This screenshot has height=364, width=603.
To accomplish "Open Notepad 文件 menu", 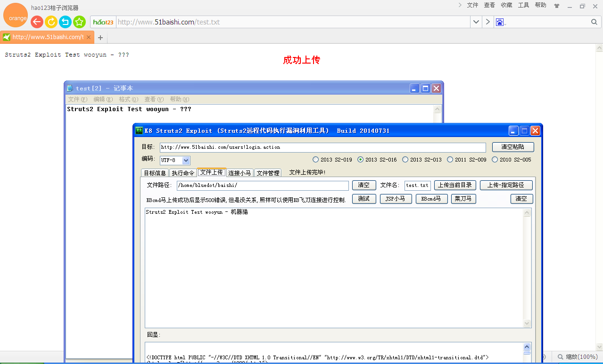I will click(x=77, y=99).
